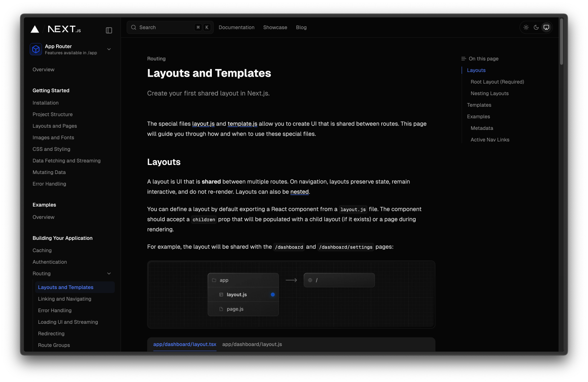Click the blue dot next to layout.js
Screen dimensions: 588x382
273,295
